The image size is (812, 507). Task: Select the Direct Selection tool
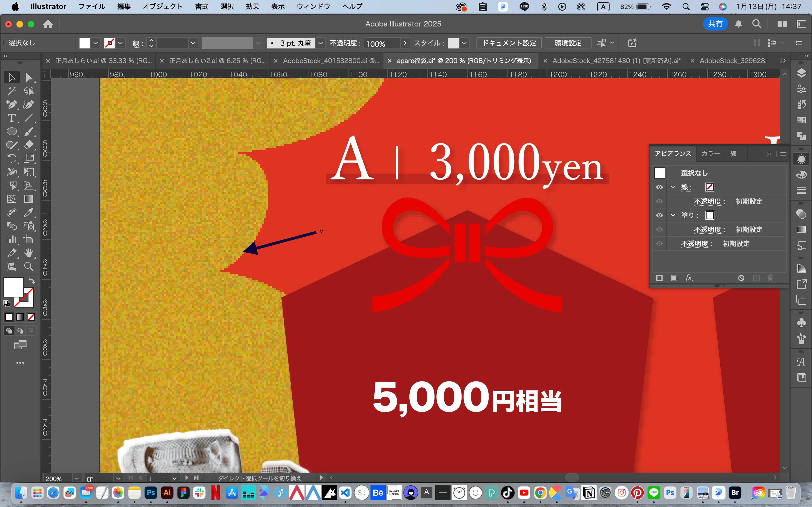tap(29, 77)
